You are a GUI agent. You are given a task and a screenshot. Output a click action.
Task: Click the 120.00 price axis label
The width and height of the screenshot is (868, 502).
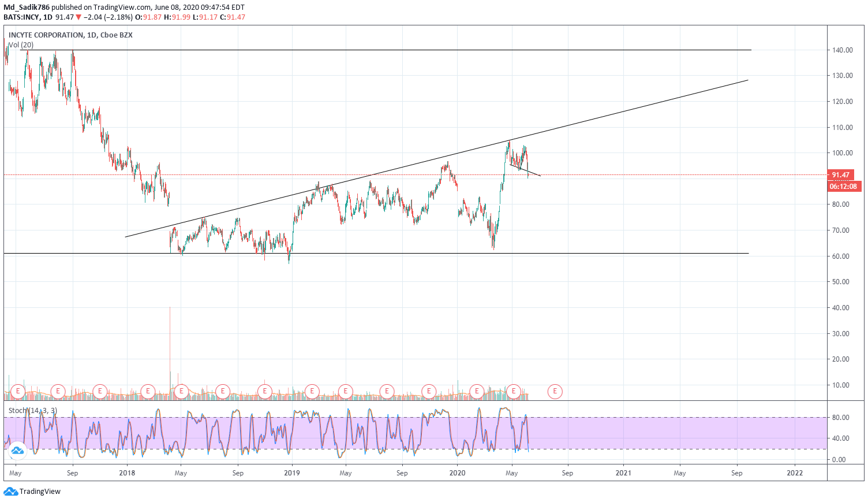tap(843, 102)
